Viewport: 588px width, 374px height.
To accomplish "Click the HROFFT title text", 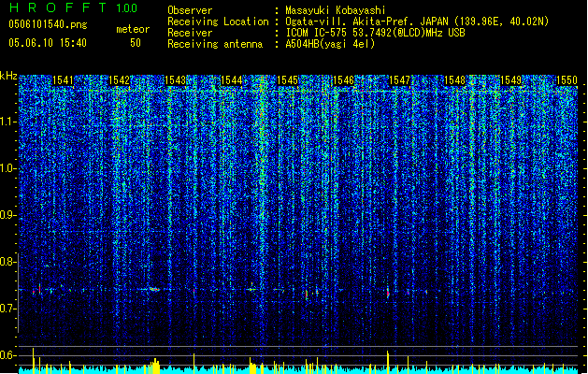I will [x=58, y=7].
